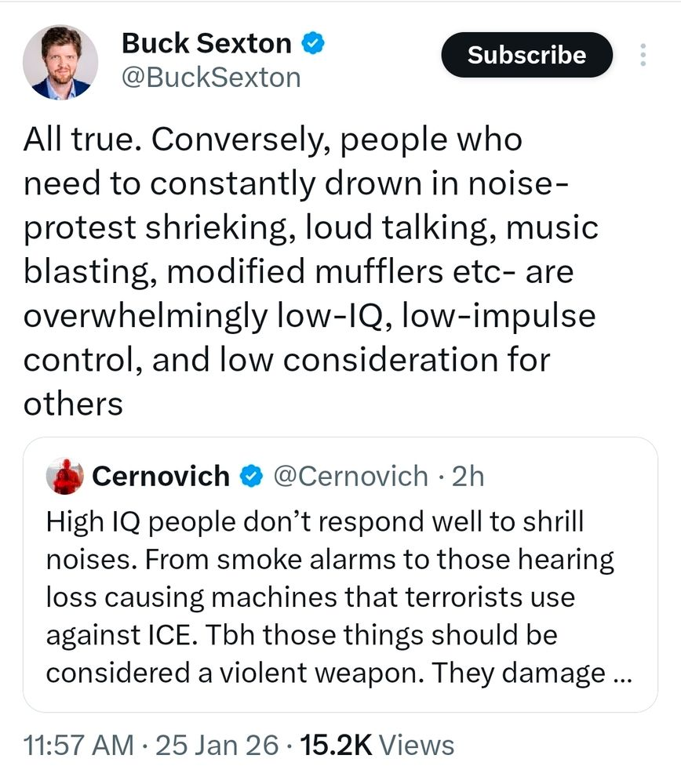Click the 25 Jan 26 date
Viewport: 681px width, 784px height.
click(217, 746)
